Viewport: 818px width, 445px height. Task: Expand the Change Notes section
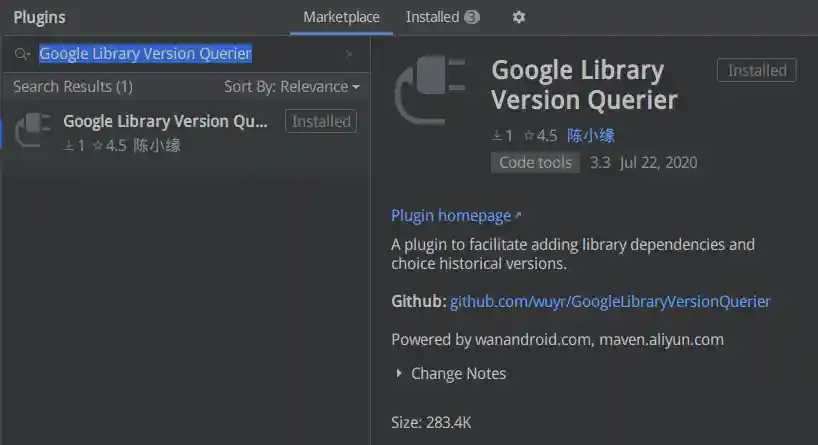tap(451, 374)
